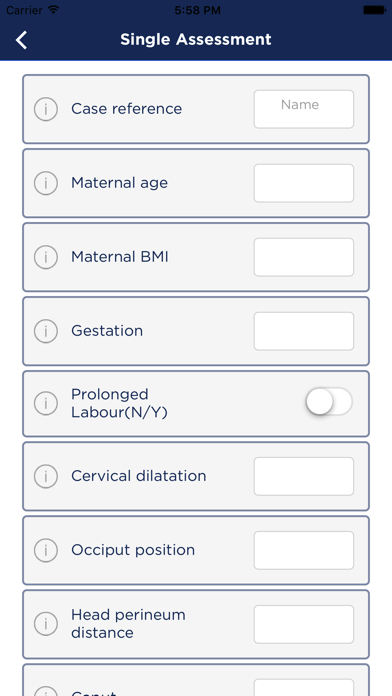Click the Maternal BMI input box
This screenshot has height=696, width=392.
pyautogui.click(x=304, y=257)
